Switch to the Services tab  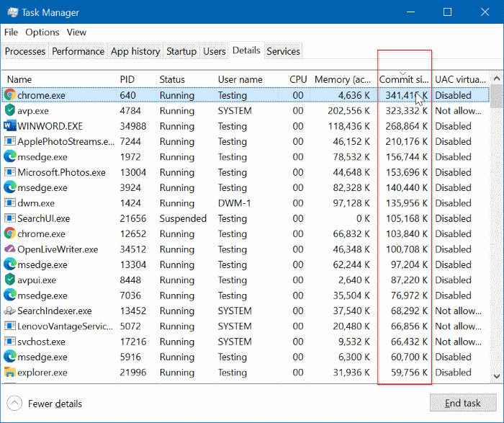tap(283, 51)
